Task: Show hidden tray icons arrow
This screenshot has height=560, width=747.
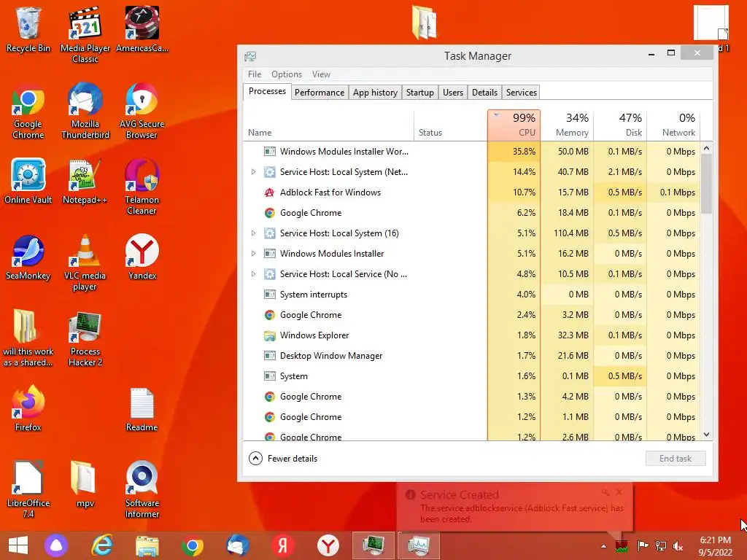Action: pos(603,547)
